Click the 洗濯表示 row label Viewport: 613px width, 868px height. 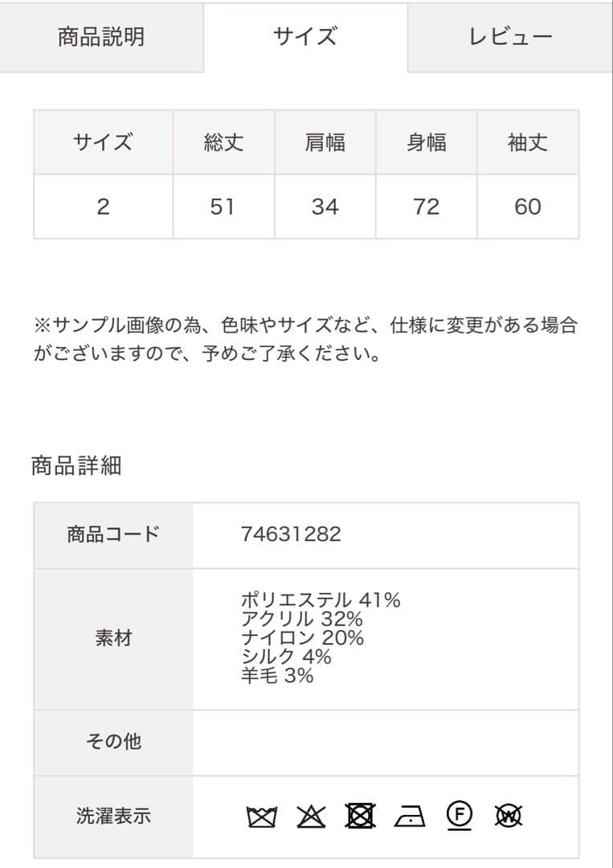pos(113,817)
